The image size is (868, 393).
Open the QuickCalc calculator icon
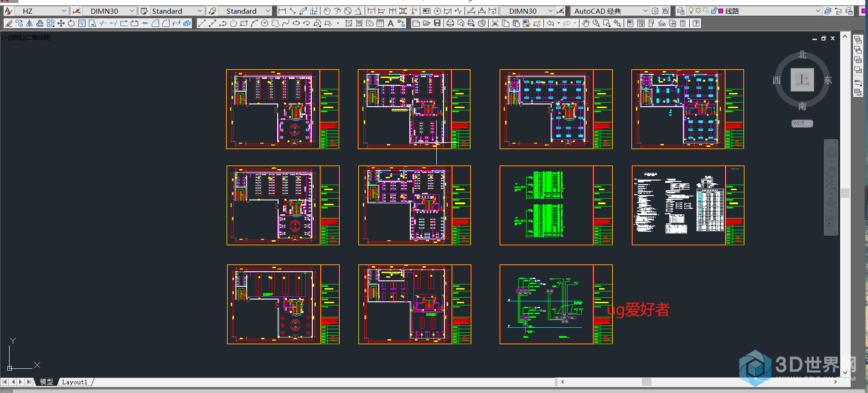(682, 23)
